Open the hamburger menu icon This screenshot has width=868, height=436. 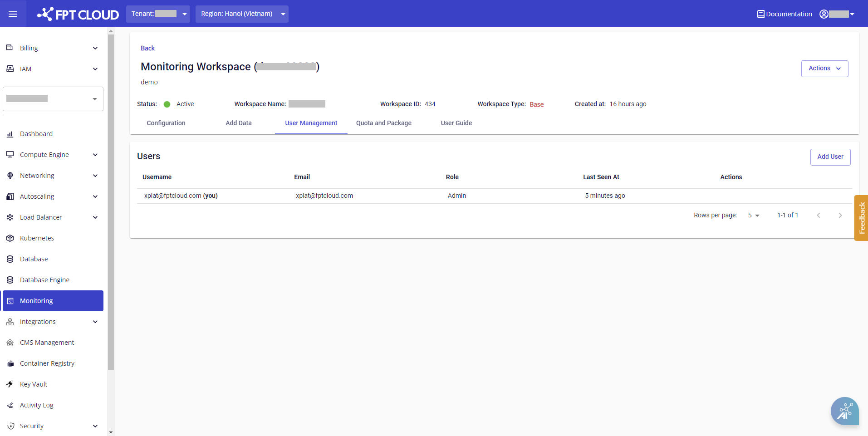click(x=13, y=14)
